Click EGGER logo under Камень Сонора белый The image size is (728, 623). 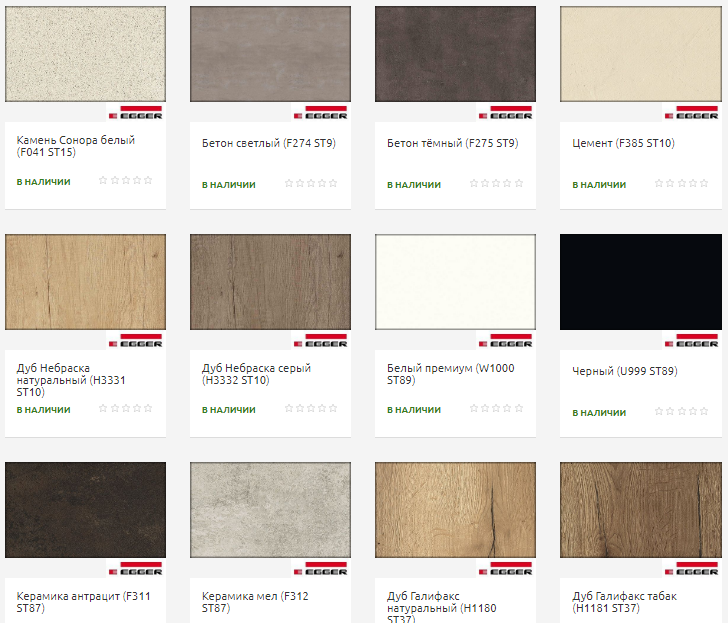point(137,113)
